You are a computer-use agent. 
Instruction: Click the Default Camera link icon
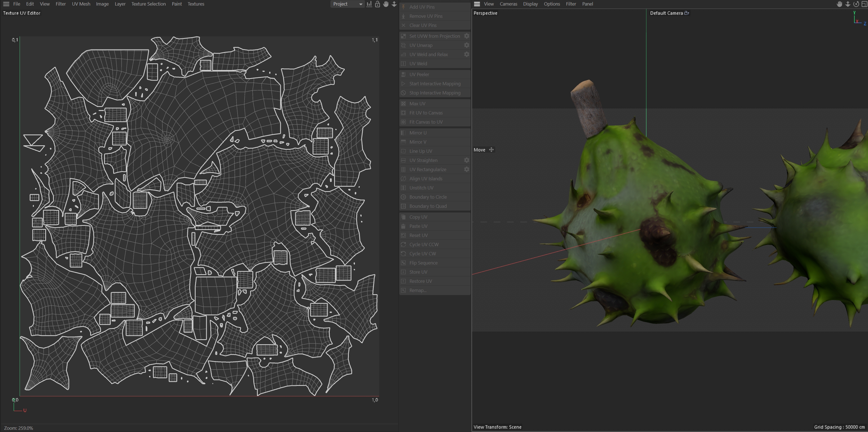[687, 13]
